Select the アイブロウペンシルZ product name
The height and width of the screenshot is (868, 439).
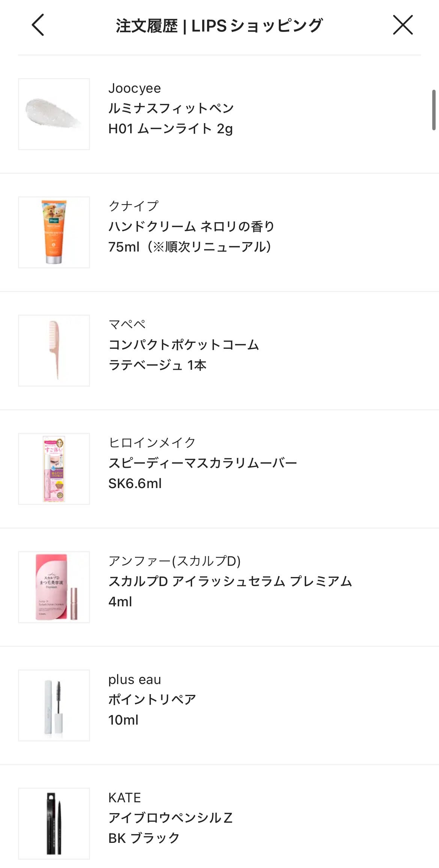(x=170, y=818)
